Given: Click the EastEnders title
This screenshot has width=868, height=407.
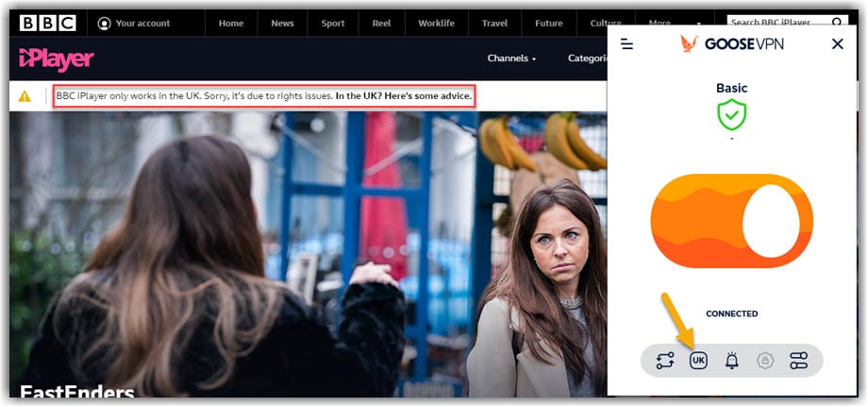Looking at the screenshot, I should (x=77, y=391).
